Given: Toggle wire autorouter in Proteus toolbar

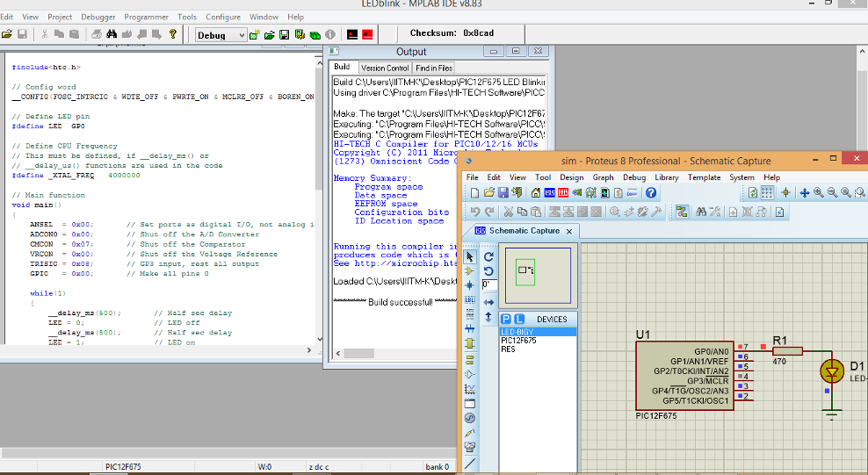Looking at the screenshot, I should click(682, 212).
